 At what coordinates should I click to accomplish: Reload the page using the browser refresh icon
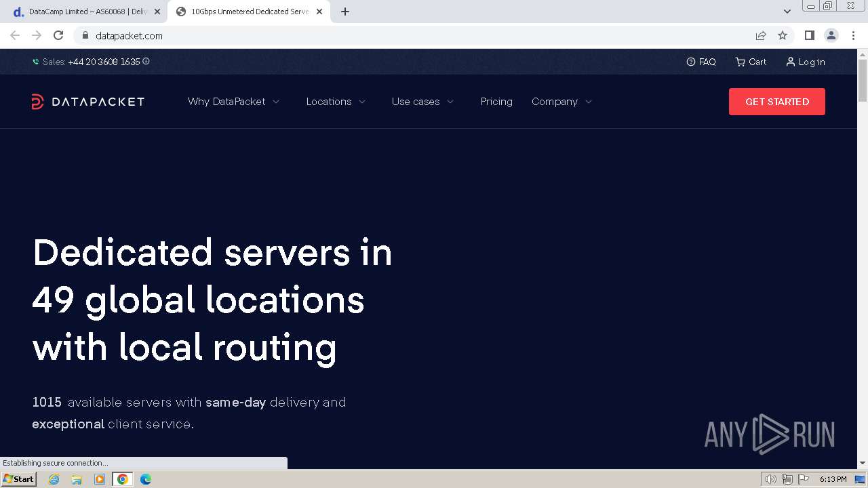(58, 35)
